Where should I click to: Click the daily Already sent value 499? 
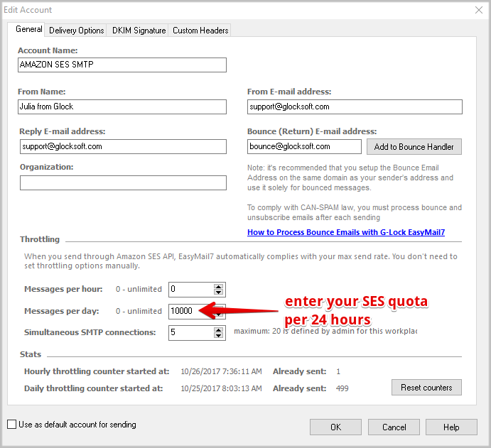point(342,388)
